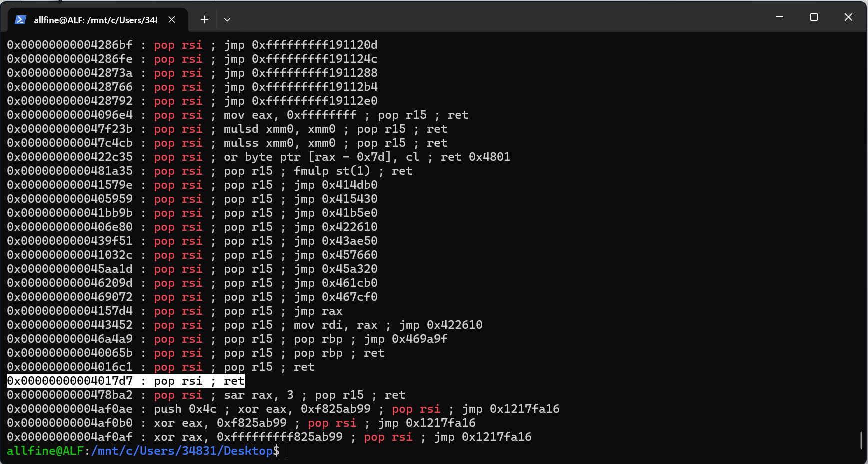This screenshot has width=868, height=464.
Task: Click address 0x000000000041bb9b
Action: [70, 213]
